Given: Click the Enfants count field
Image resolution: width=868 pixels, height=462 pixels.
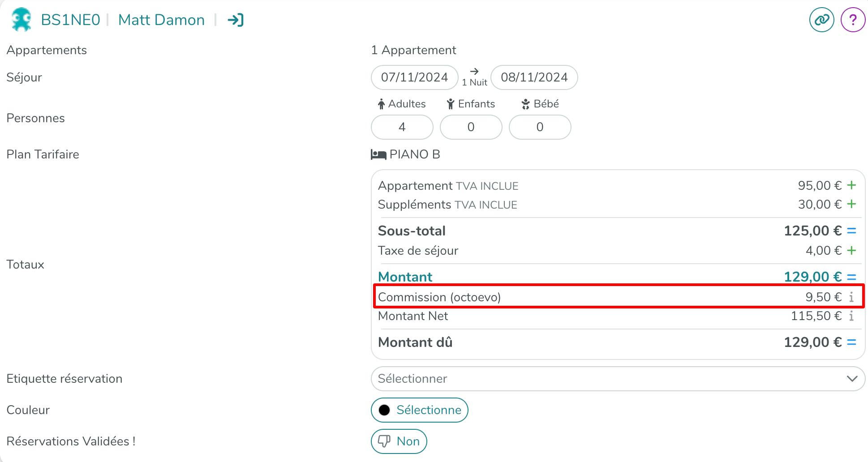Looking at the screenshot, I should coord(471,127).
